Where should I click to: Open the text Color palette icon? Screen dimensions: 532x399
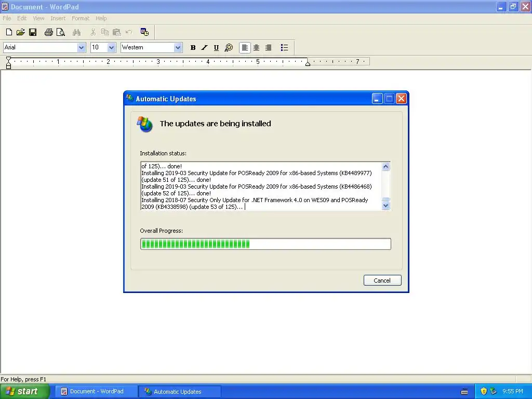point(229,47)
